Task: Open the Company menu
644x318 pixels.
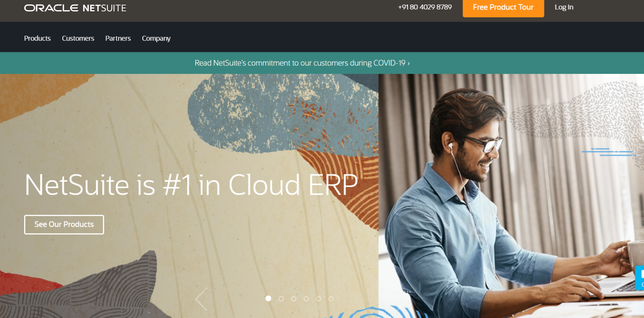Action: coord(156,38)
